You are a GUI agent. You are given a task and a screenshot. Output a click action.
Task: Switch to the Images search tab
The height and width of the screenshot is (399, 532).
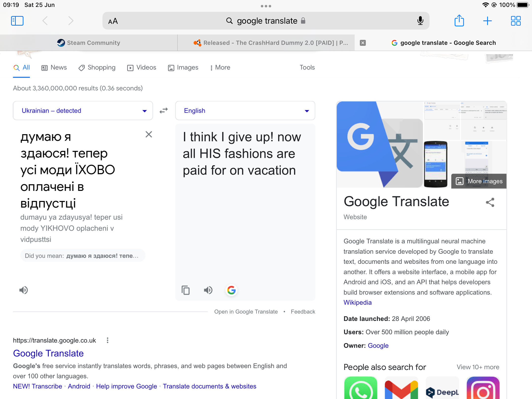coord(183,67)
